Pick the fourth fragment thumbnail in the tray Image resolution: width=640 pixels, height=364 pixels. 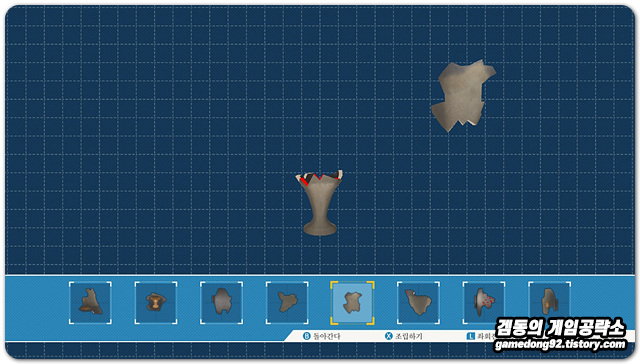point(287,302)
